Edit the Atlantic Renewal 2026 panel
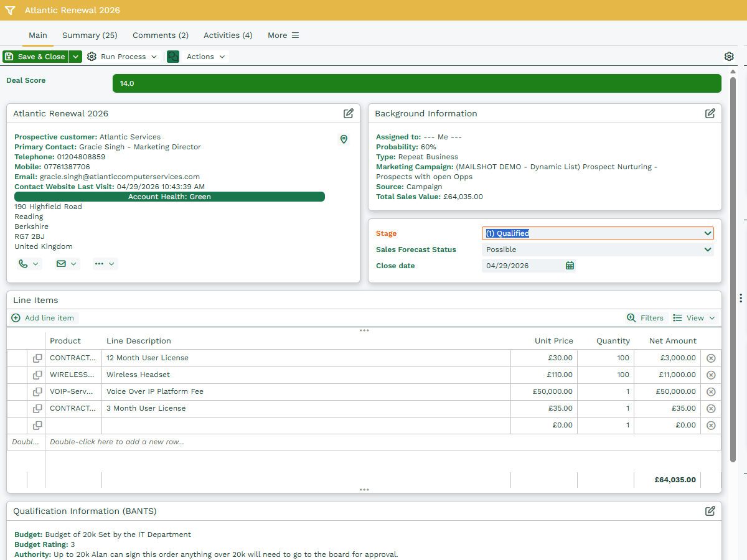The width and height of the screenshot is (747, 560). pos(349,113)
